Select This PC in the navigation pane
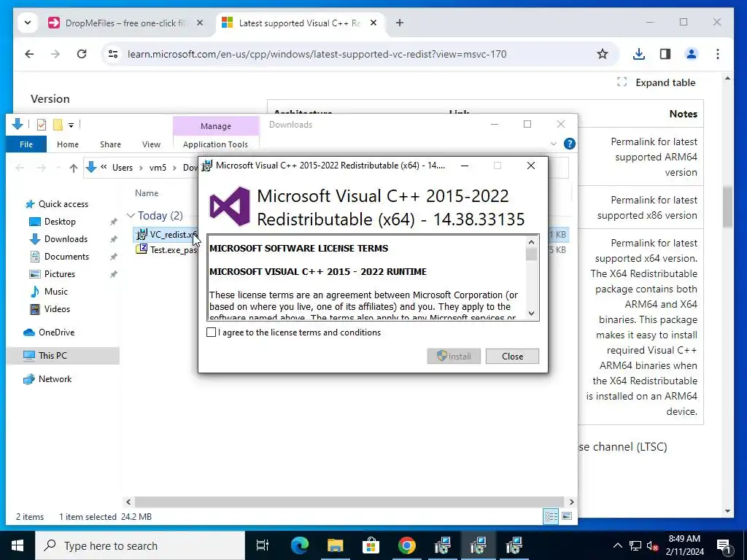The image size is (747, 560). pos(53,356)
